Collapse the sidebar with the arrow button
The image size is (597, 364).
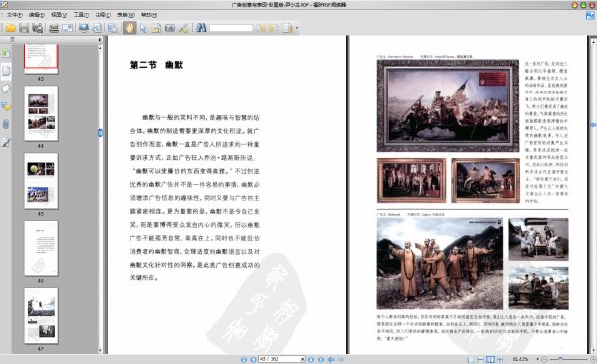click(99, 39)
